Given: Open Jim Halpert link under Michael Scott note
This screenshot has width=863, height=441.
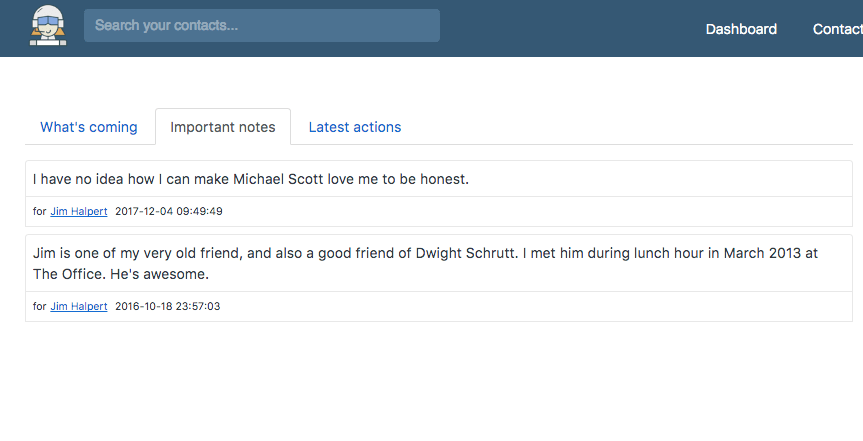Looking at the screenshot, I should 79,211.
